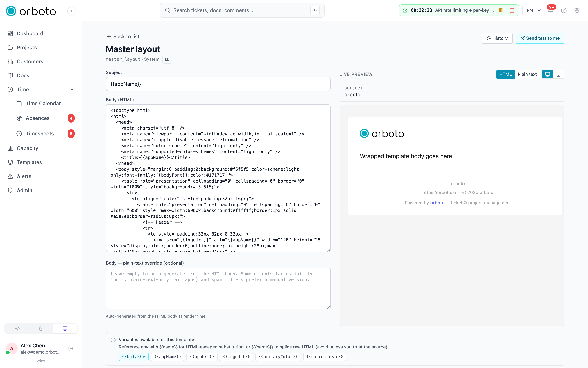This screenshot has width=588, height=368.
Task: Collapse the sidebar with the chevron button
Action: pyautogui.click(x=72, y=11)
